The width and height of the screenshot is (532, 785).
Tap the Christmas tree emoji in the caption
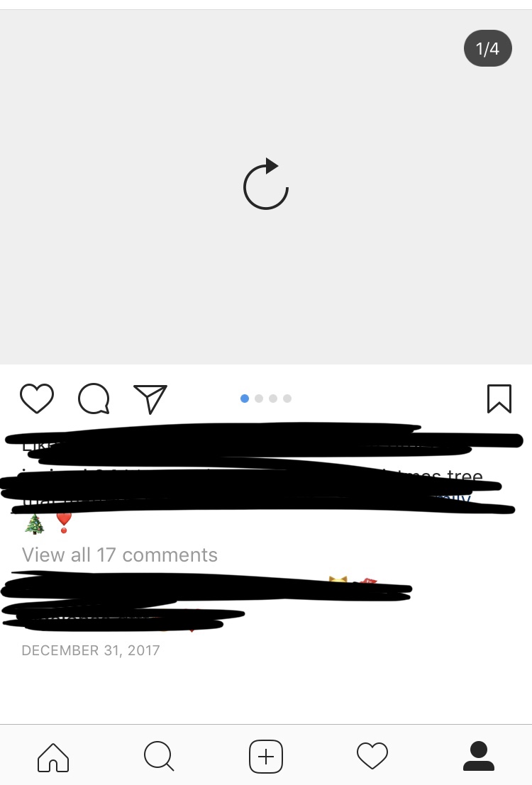35,524
